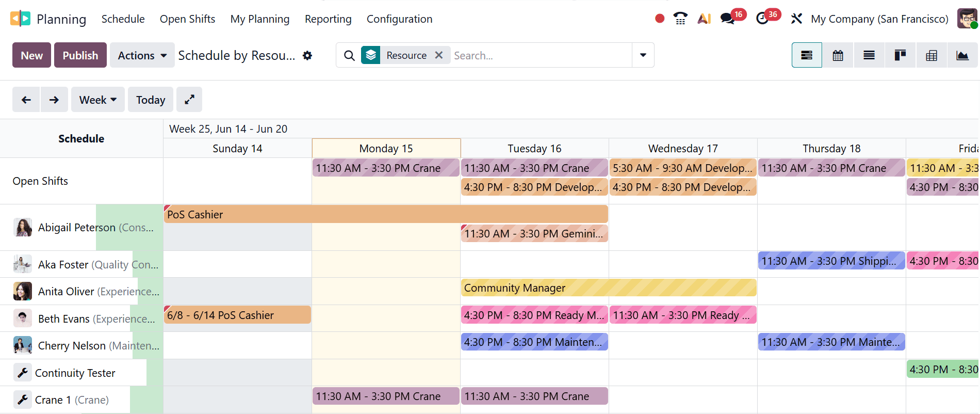
Task: Open Crane 1's Tuesday 11:30 AM Crane shift
Action: (534, 396)
